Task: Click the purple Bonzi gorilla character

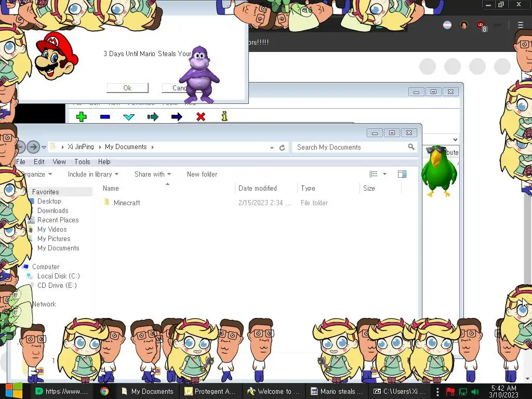Action: [x=199, y=75]
